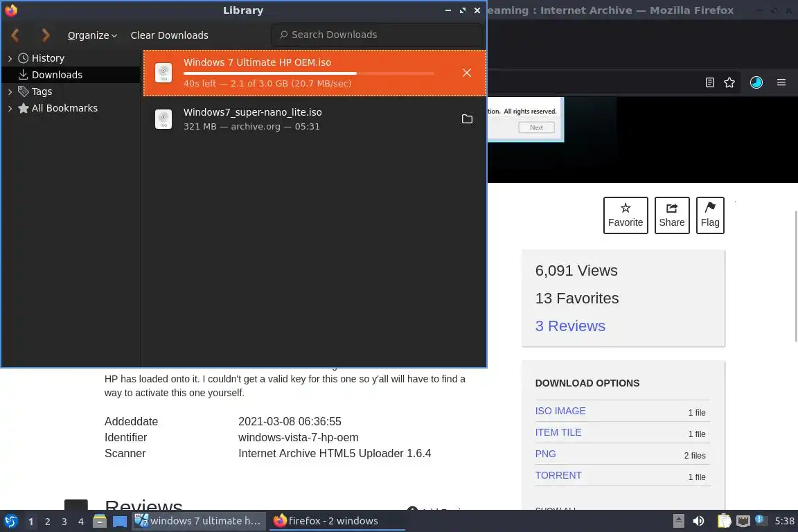Click the page vertical scrollbar
Viewport: 798px width, 532px height.
[x=795, y=276]
